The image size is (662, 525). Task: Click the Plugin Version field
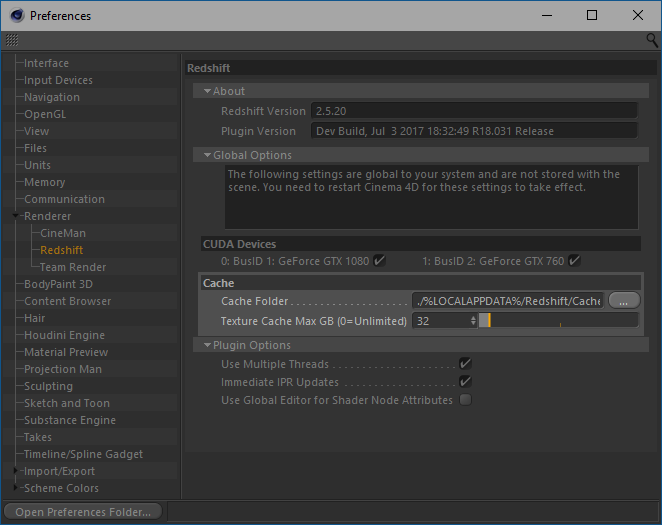[x=474, y=131]
